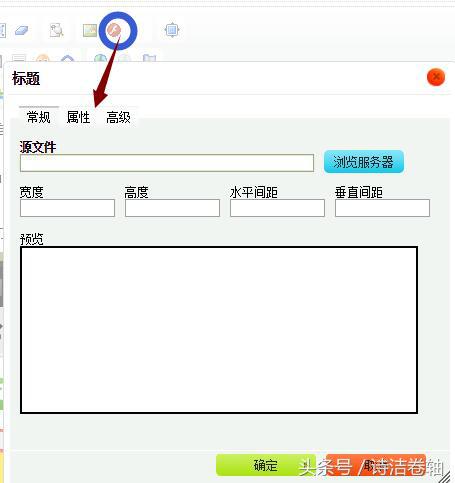Click the insert image toolbar icon

90,30
